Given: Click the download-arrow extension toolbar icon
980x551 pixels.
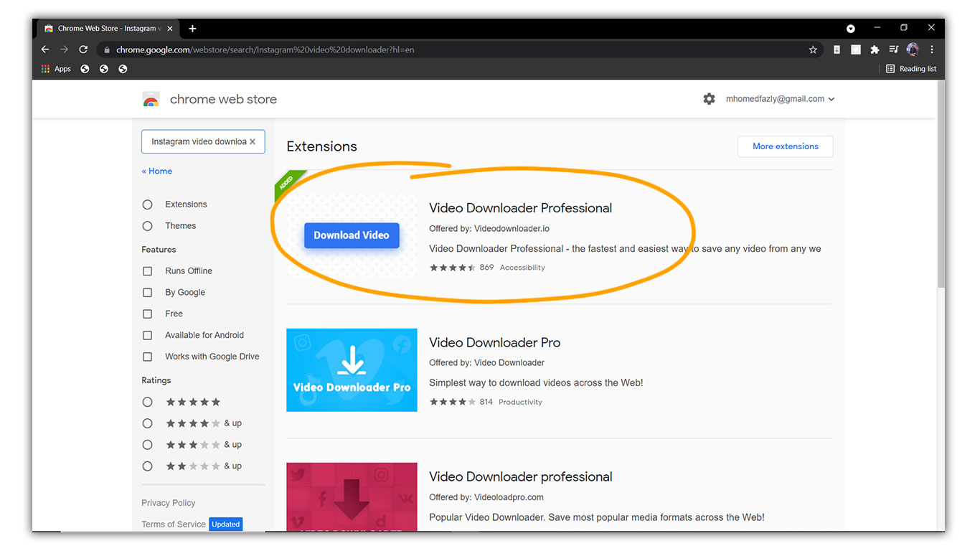Looking at the screenshot, I should pos(837,50).
